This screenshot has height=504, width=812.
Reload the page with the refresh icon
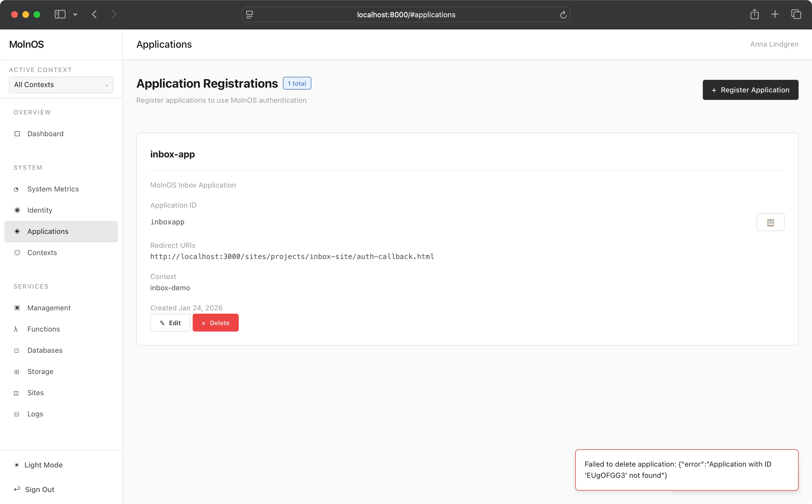tap(563, 15)
